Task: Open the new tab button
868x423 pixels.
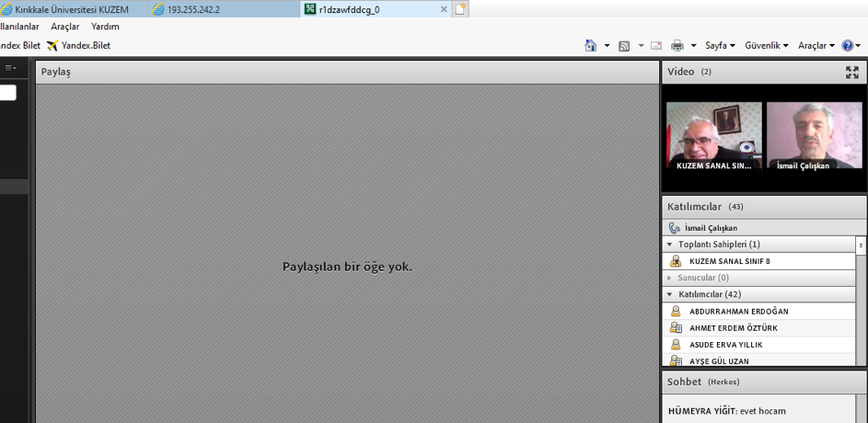Action: point(461,9)
